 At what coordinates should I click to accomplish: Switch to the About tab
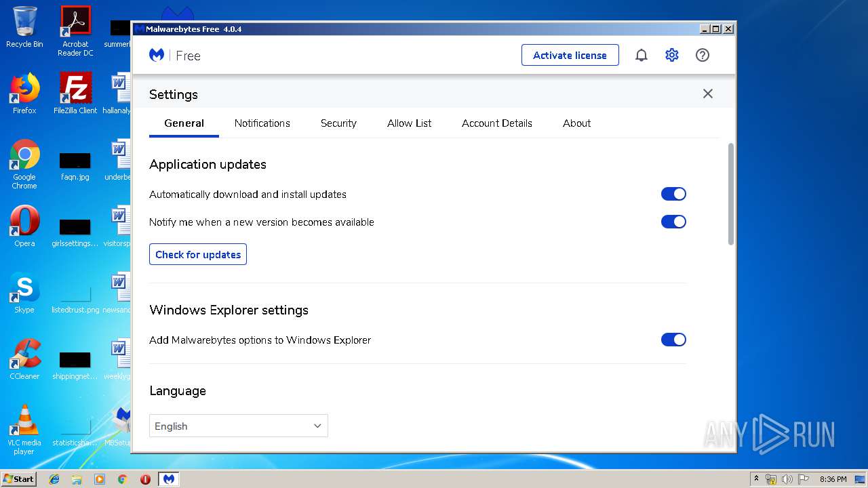pyautogui.click(x=576, y=123)
